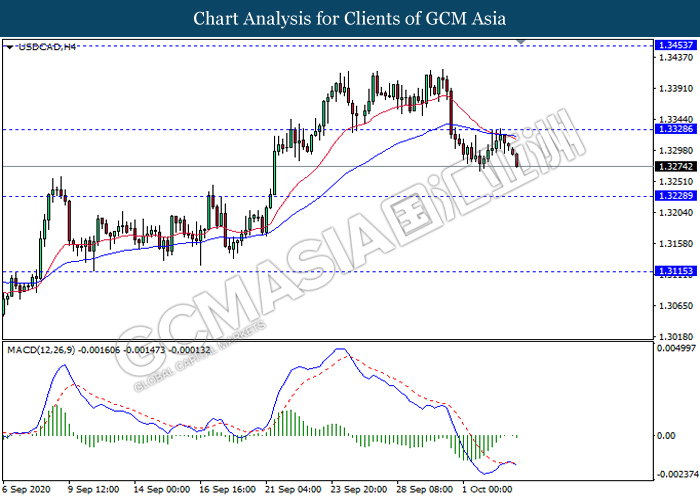Click the 1.30180 price axis value
700x500 pixels.
point(676,337)
